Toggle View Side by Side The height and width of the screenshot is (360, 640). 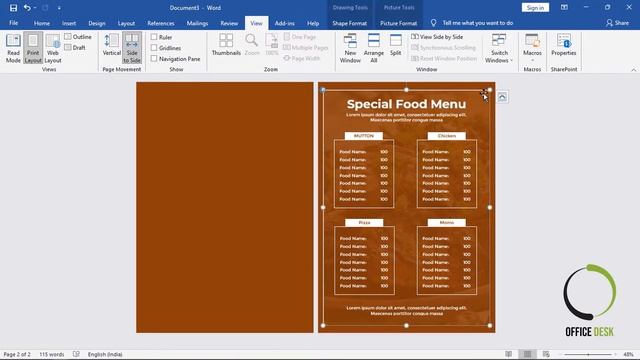(437, 37)
